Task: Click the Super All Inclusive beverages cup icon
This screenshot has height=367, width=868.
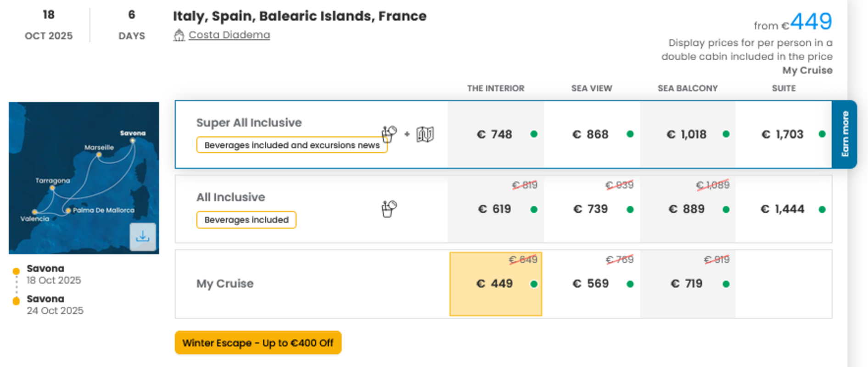Action: [x=389, y=134]
